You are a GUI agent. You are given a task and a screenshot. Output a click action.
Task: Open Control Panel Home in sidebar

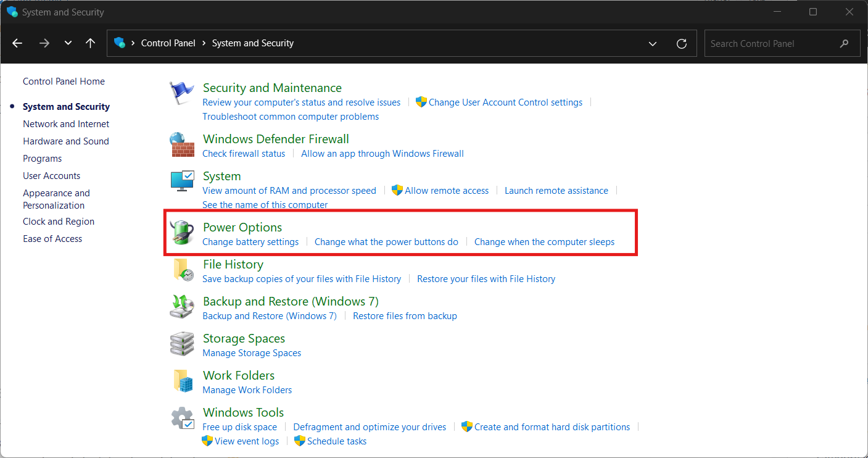(64, 81)
